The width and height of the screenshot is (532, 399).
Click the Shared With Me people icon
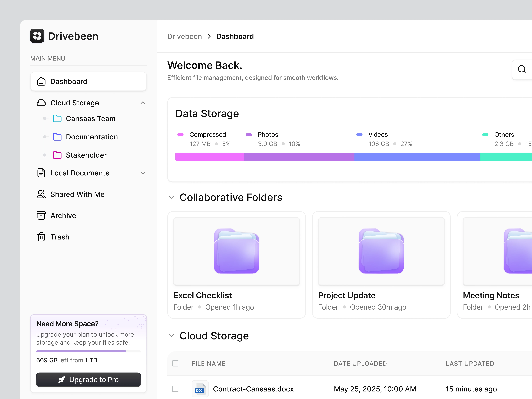click(41, 194)
